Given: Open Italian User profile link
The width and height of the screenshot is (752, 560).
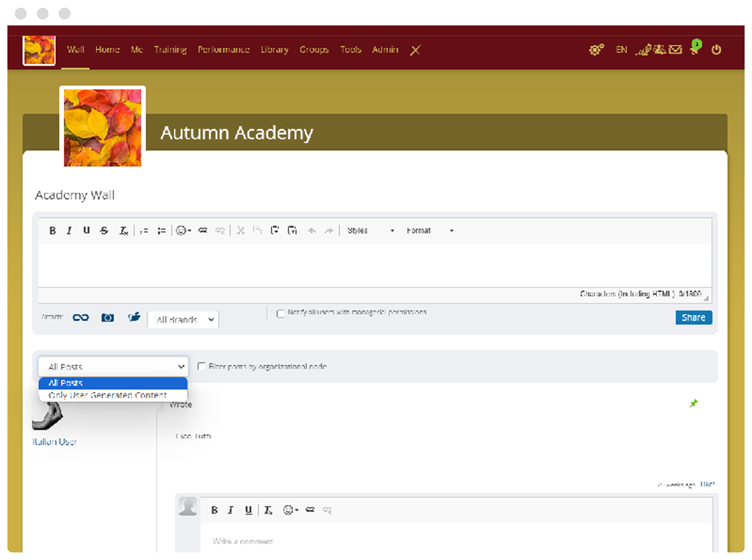Looking at the screenshot, I should coord(54,442).
